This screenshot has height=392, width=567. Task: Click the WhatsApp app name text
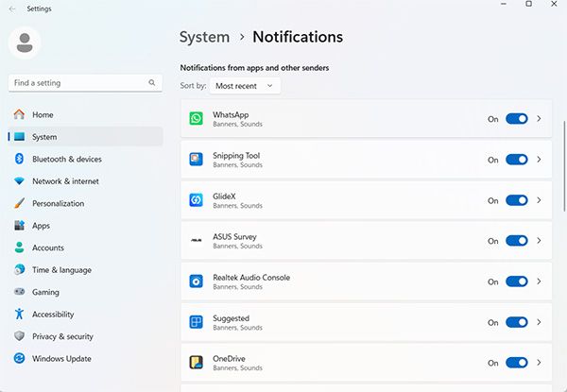(x=231, y=115)
